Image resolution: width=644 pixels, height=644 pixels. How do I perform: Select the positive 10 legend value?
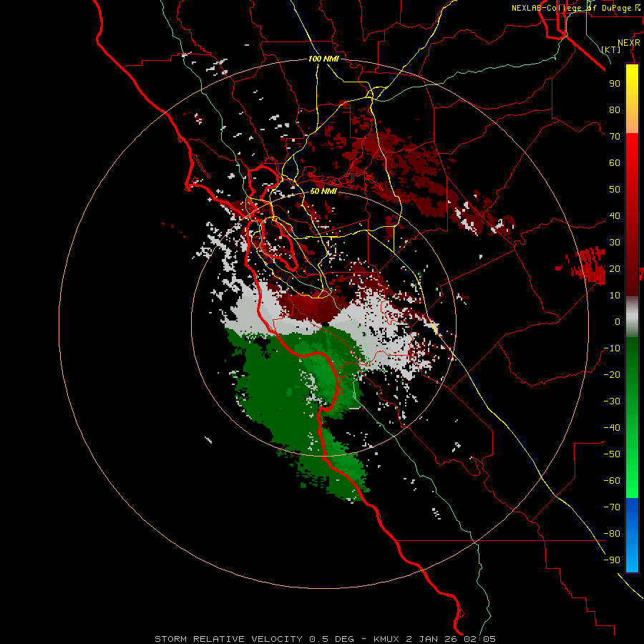tap(615, 296)
